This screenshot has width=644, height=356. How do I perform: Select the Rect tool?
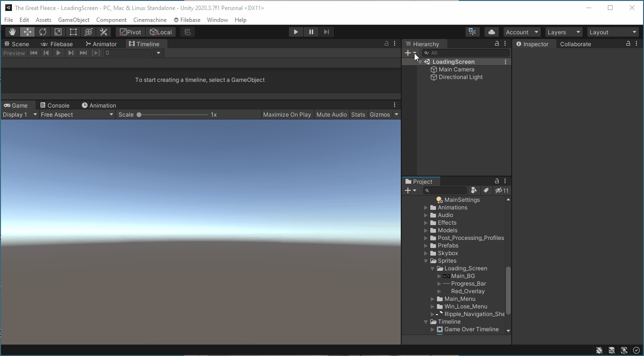[73, 32]
